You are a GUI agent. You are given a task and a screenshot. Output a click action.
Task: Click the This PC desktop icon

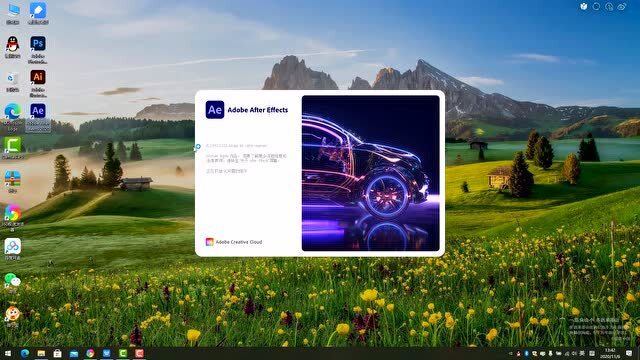coord(12,13)
